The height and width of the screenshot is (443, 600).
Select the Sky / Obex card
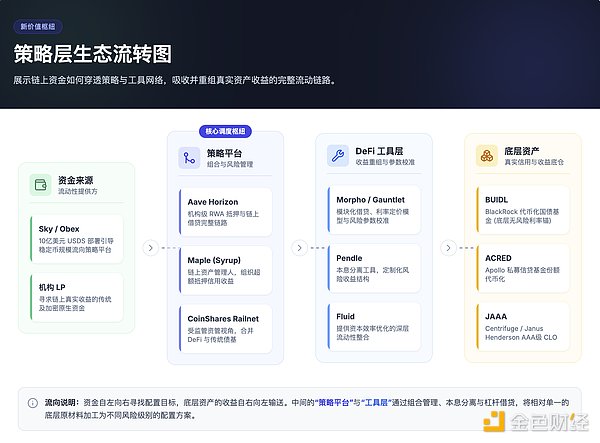(x=77, y=238)
